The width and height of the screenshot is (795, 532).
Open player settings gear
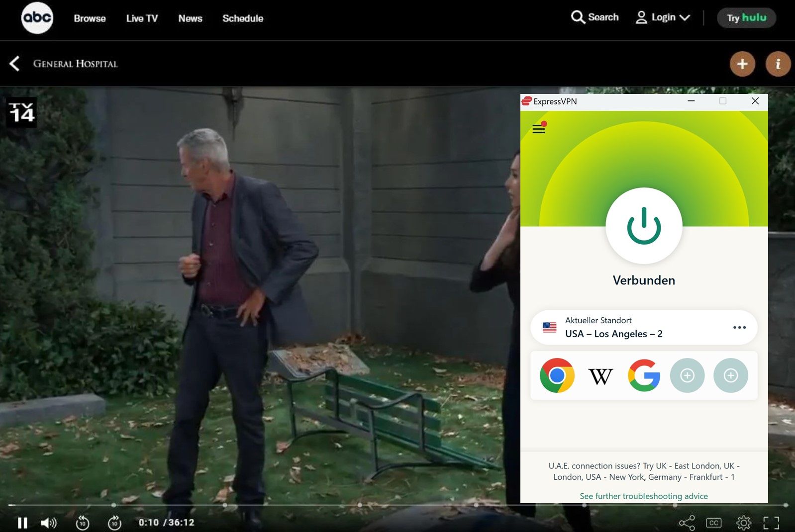pos(744,523)
